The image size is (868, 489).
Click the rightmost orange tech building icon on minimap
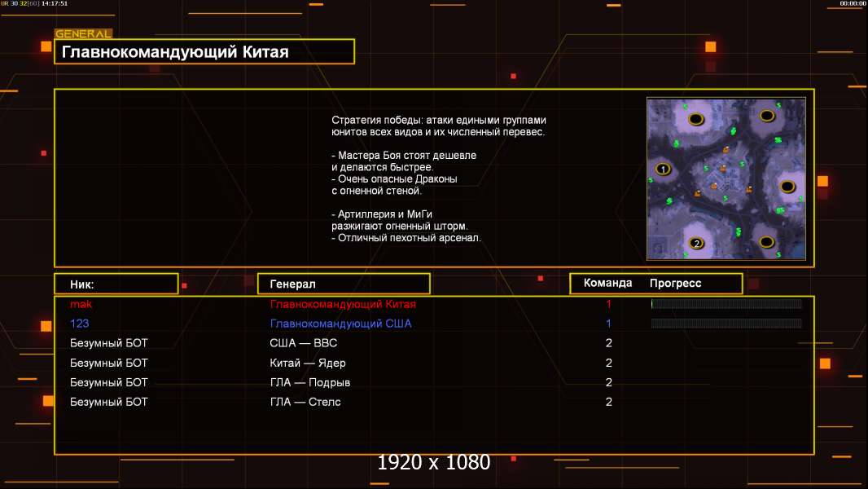749,189
